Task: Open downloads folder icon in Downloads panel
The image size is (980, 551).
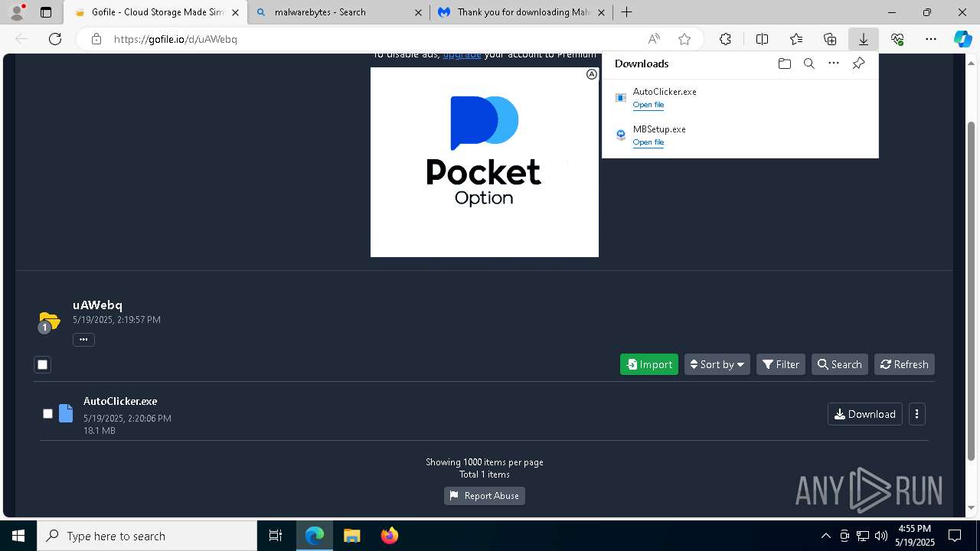Action: click(784, 64)
